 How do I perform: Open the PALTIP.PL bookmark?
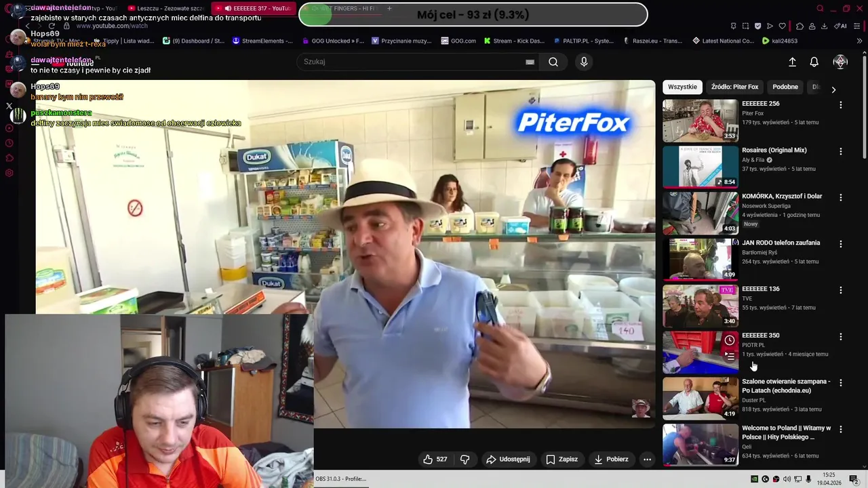point(584,41)
